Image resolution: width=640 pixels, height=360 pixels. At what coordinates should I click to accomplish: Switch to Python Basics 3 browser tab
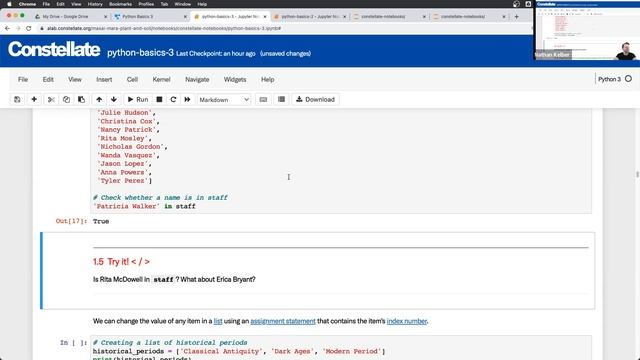tap(138, 16)
